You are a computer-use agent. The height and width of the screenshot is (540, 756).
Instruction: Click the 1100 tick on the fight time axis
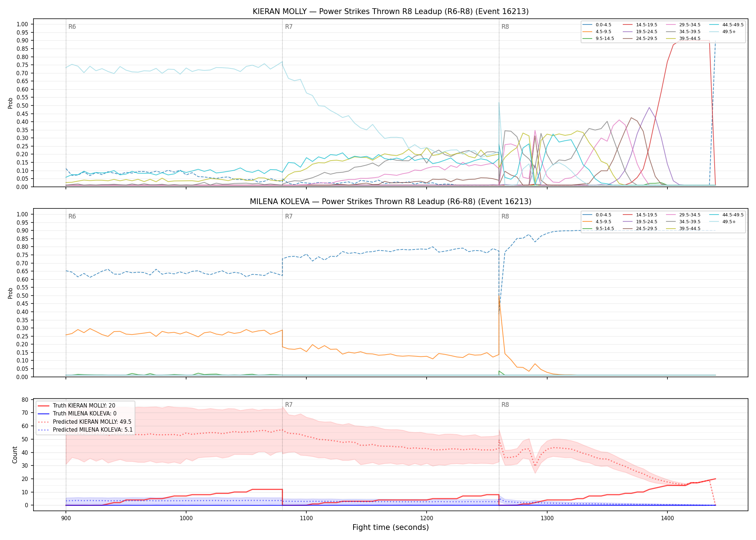click(306, 518)
